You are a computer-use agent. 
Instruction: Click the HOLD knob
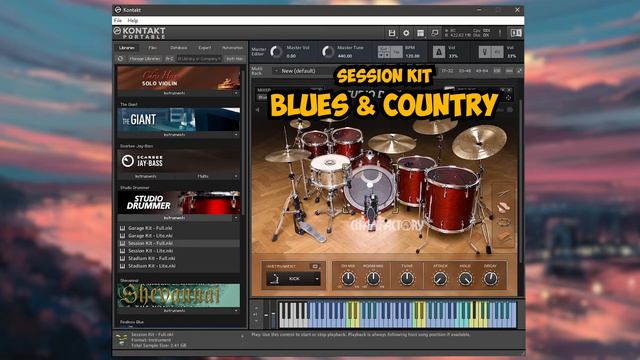point(465,279)
